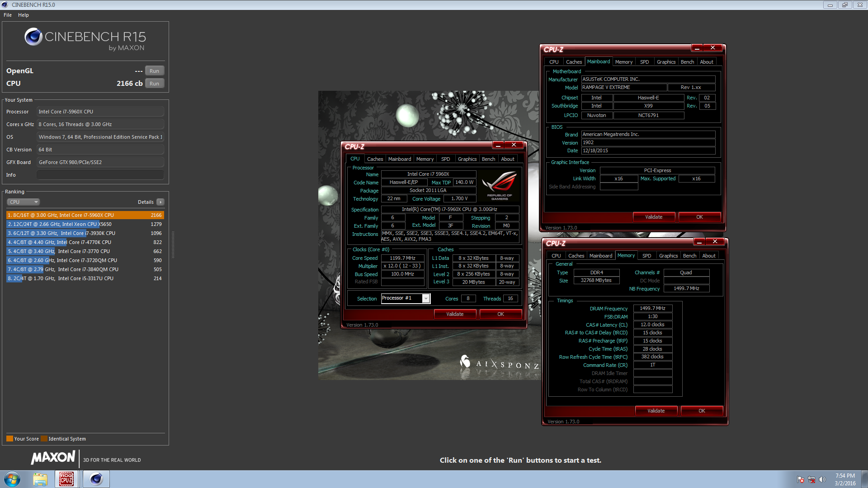This screenshot has height=488, width=868.
Task: Open Caches tab in CPU-Z Mainboard window
Action: pos(574,62)
